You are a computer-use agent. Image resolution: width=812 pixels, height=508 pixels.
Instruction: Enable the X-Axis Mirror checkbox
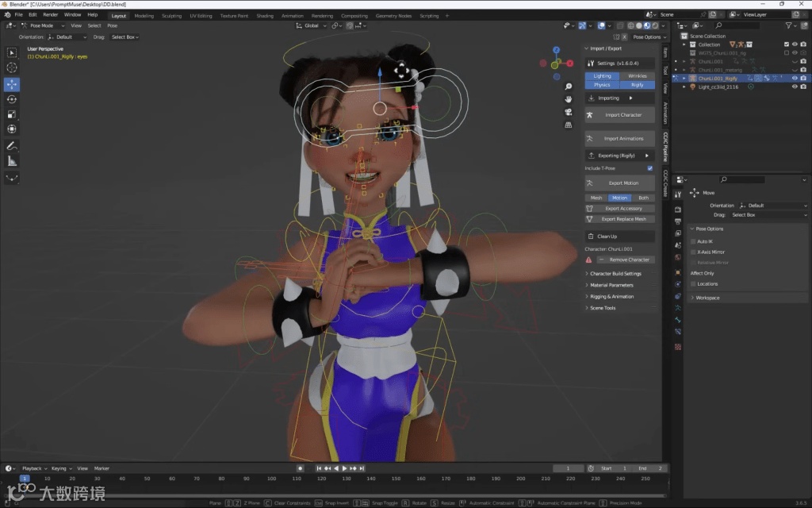(x=693, y=252)
